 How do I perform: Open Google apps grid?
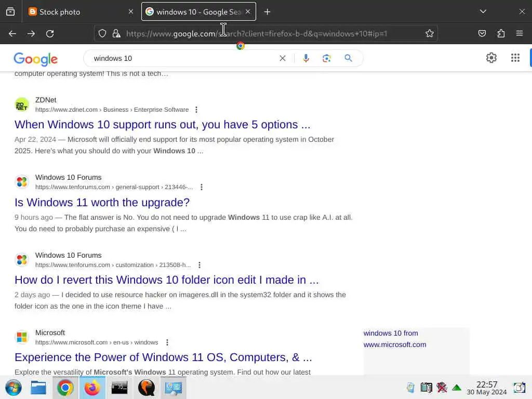pyautogui.click(x=515, y=58)
